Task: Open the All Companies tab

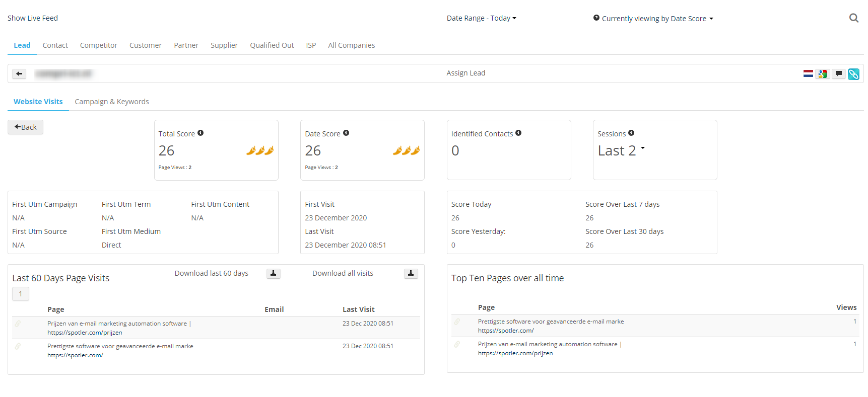Action: [352, 45]
